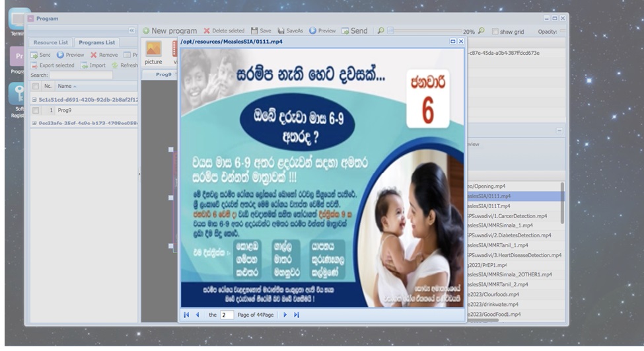Screen dimensions: 644x351
Task: Click the New program add icon
Action: [x=146, y=30]
